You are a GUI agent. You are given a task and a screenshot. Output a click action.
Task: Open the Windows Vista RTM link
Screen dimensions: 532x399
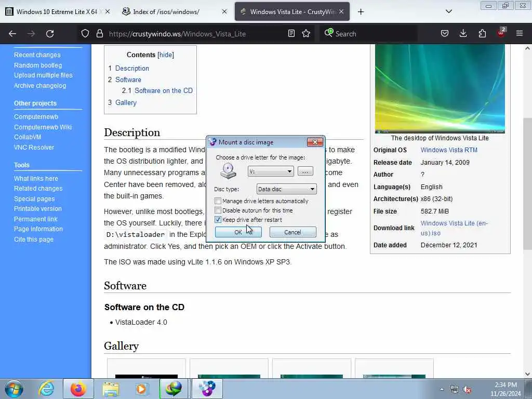click(x=449, y=150)
